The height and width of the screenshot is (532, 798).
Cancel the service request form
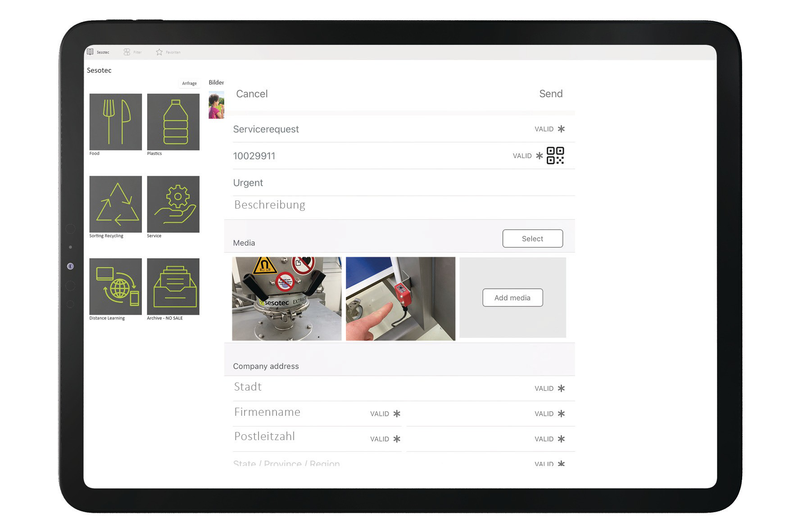pyautogui.click(x=252, y=94)
